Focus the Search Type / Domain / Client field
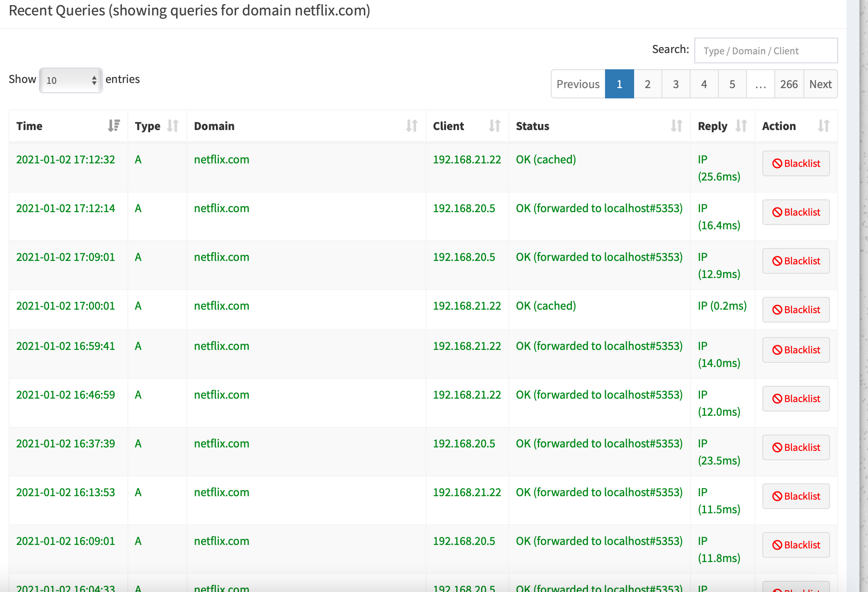 tap(766, 50)
